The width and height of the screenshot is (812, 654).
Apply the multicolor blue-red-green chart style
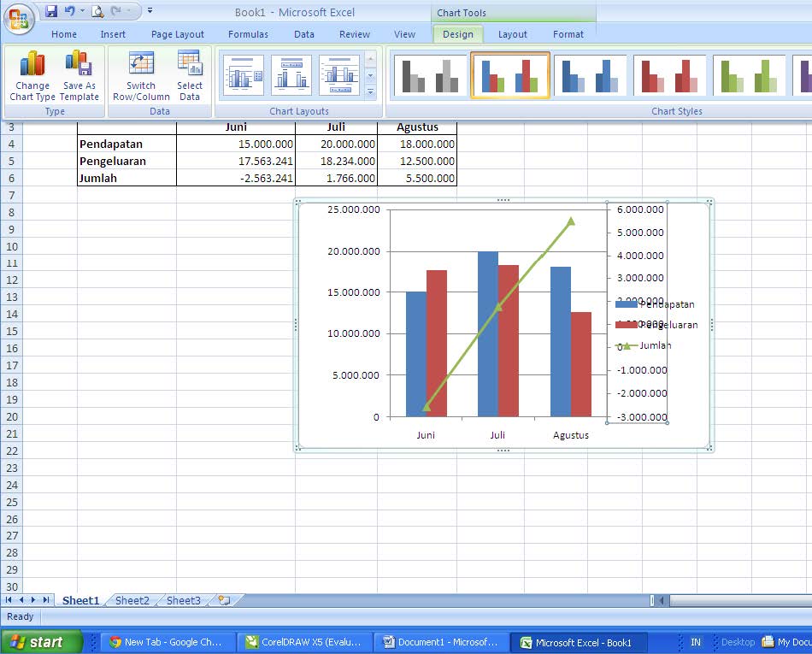tap(510, 75)
